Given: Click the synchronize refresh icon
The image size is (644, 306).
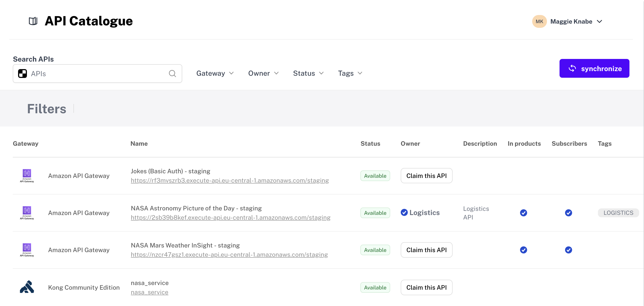Looking at the screenshot, I should pos(573,68).
